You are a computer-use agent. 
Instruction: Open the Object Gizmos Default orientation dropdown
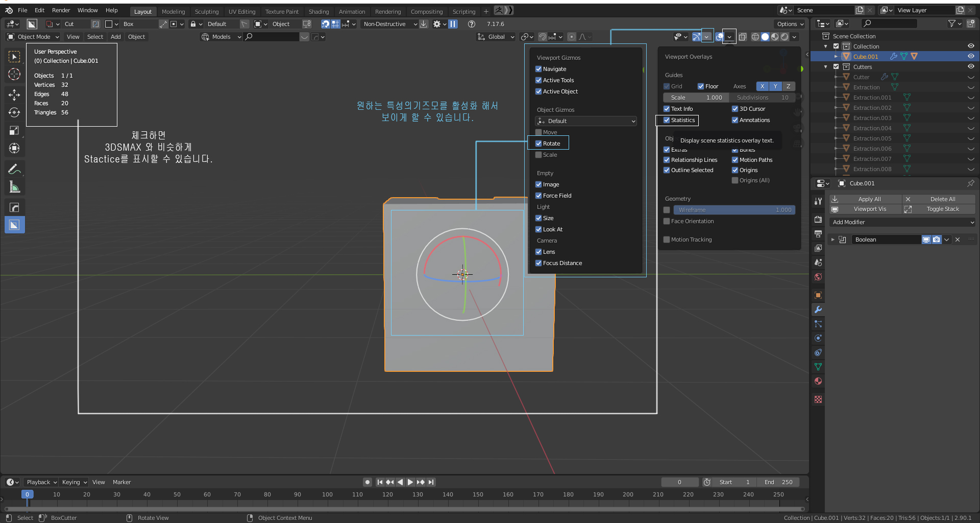point(586,121)
